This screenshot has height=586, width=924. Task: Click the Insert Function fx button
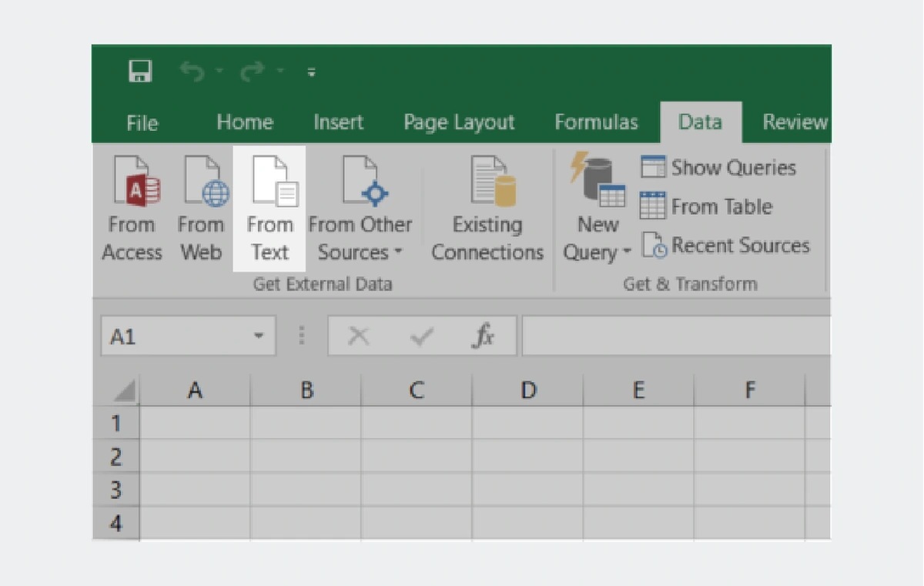pos(483,337)
